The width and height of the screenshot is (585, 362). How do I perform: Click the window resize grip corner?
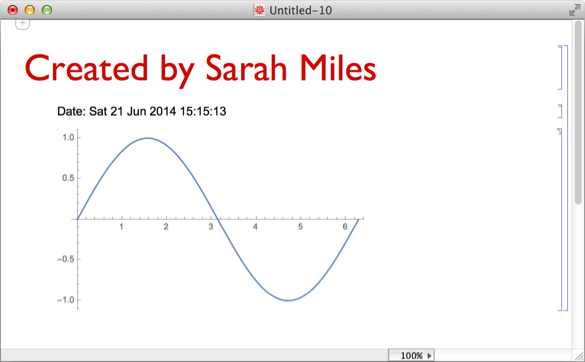(x=579, y=356)
